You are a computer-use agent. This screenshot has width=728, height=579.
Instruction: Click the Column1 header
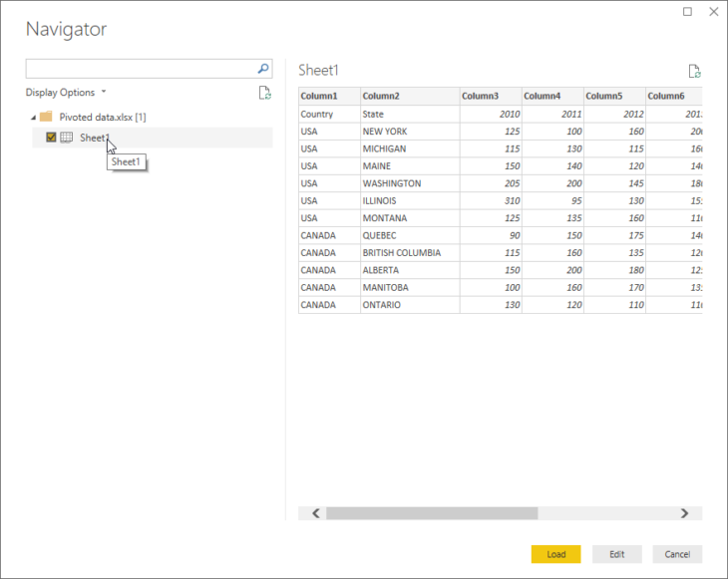pyautogui.click(x=329, y=96)
